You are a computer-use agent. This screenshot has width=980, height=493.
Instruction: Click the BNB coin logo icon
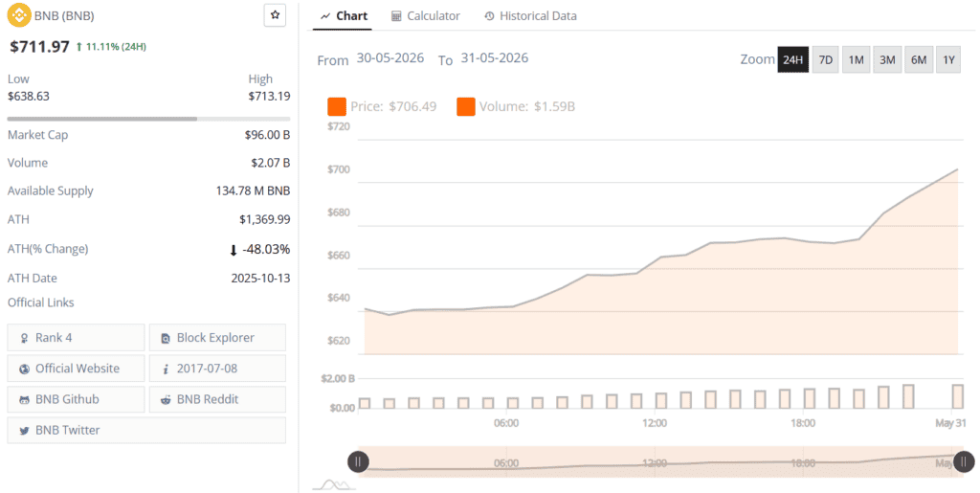tap(19, 15)
